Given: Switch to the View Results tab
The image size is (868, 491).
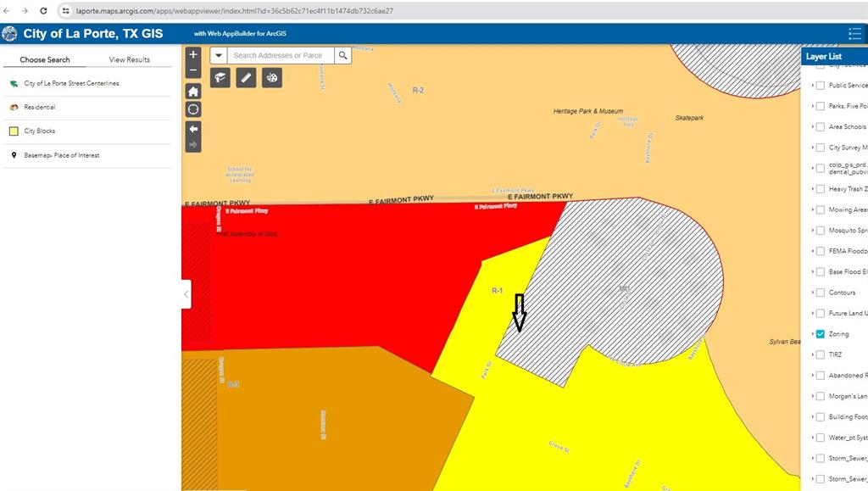Looking at the screenshot, I should (x=129, y=59).
